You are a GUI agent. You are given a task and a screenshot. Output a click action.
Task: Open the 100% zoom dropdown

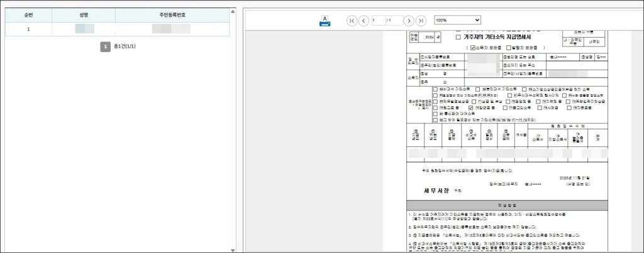click(x=457, y=21)
